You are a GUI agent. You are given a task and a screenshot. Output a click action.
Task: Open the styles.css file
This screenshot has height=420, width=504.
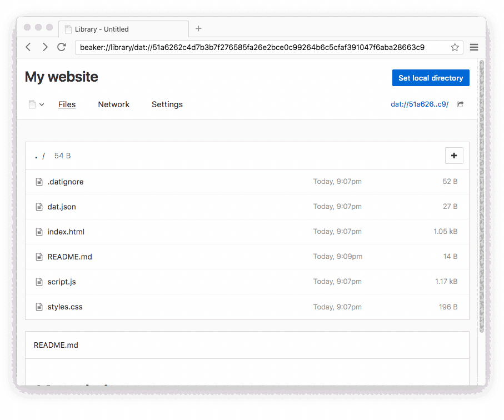click(65, 307)
